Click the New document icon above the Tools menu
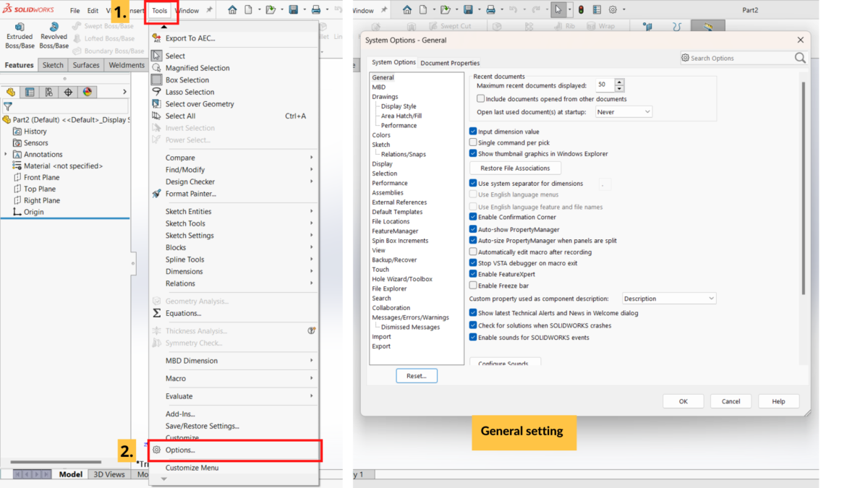 (249, 10)
